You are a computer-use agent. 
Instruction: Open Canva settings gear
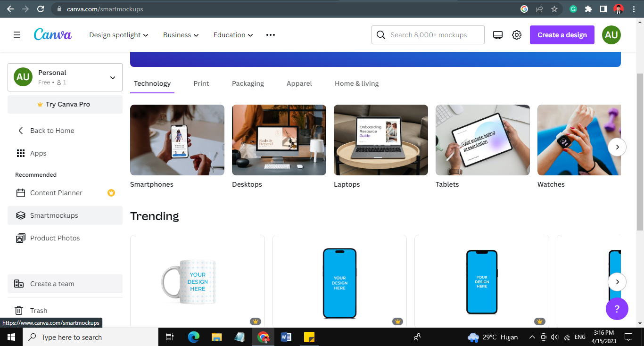click(517, 34)
